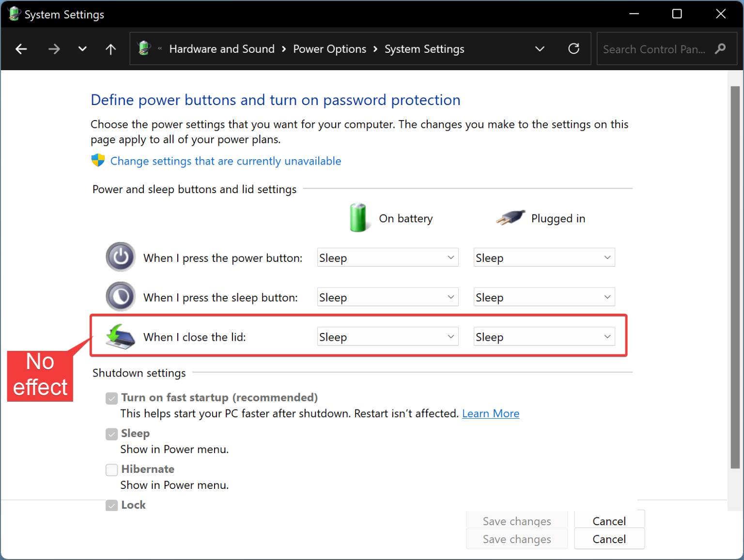Click the Plugged in plug icon
The width and height of the screenshot is (744, 560).
click(x=511, y=218)
